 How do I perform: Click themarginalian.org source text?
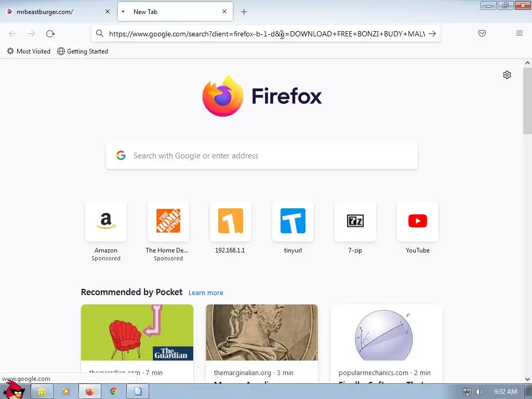pyautogui.click(x=242, y=373)
